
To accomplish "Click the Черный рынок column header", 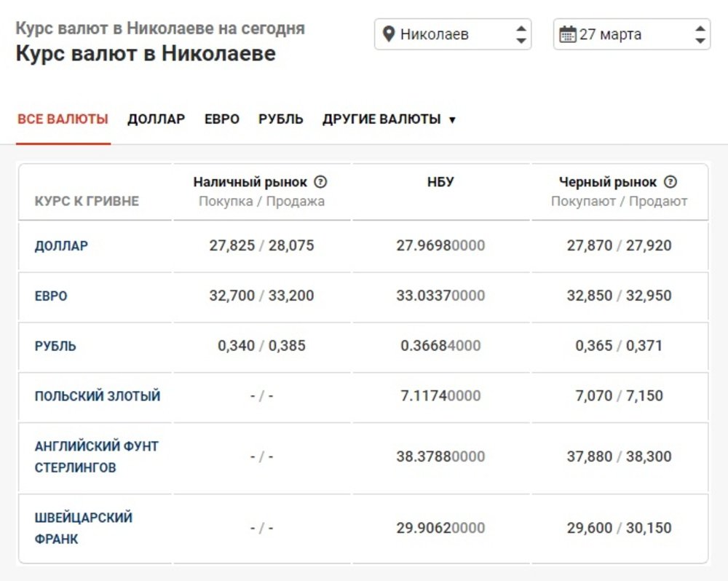I will pyautogui.click(x=608, y=182).
